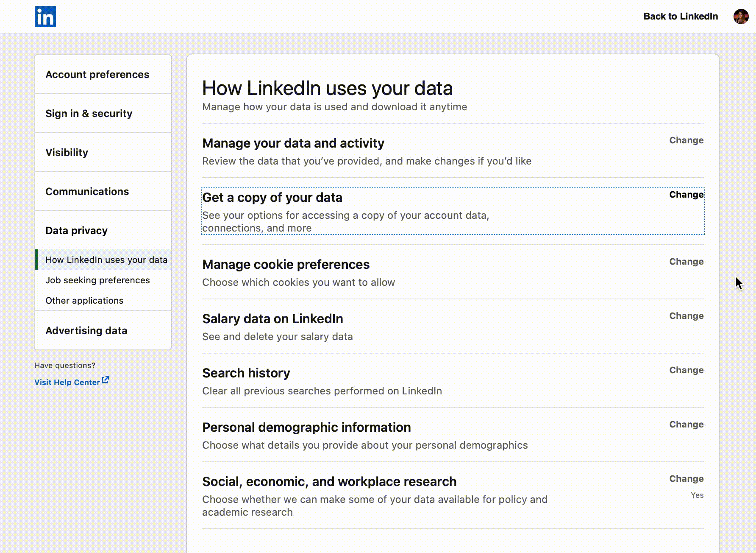The image size is (756, 553).
Task: Click Change for Salary data on LinkedIn
Action: [687, 316]
